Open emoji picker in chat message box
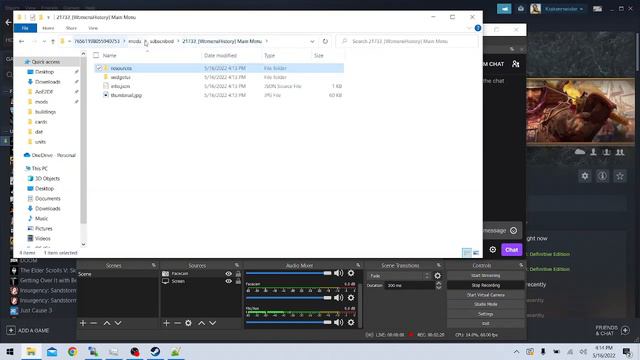This screenshot has width=640, height=360. [513, 231]
